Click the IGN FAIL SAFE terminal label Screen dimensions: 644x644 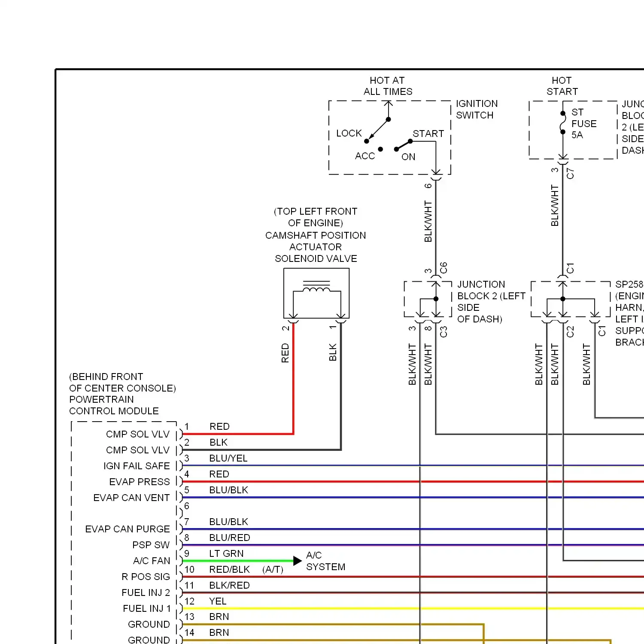[137, 466]
